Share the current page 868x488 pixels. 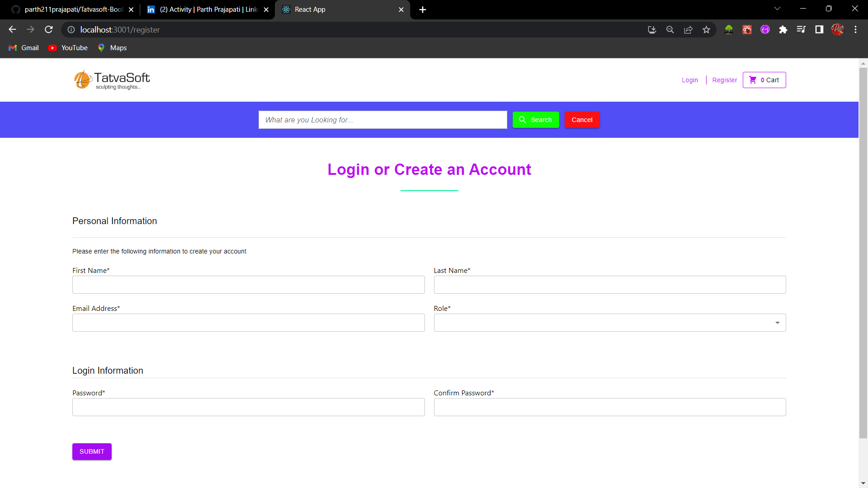pyautogui.click(x=689, y=29)
